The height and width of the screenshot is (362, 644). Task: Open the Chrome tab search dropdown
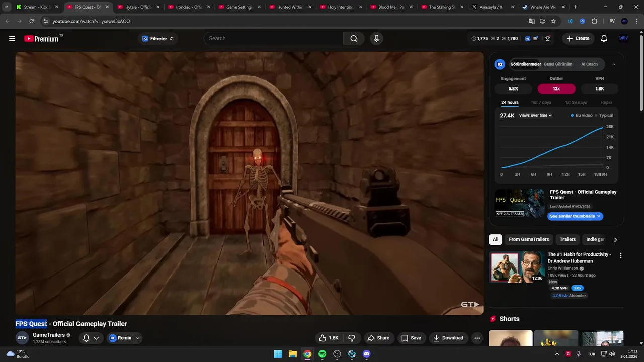pos(7,7)
